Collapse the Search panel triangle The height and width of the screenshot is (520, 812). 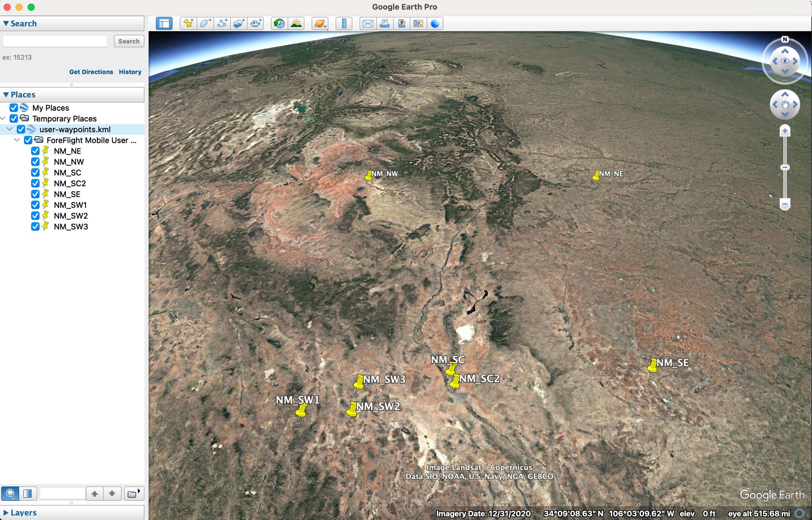pos(6,23)
